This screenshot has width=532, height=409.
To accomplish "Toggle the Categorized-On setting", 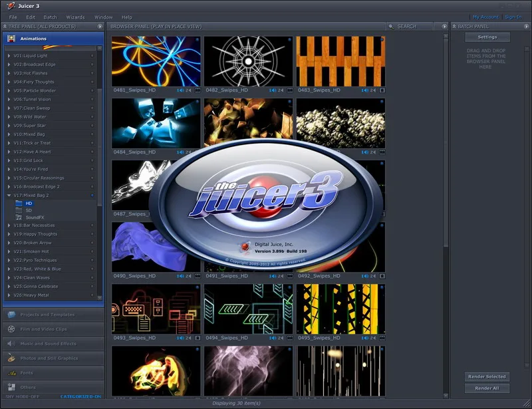I will tap(80, 396).
